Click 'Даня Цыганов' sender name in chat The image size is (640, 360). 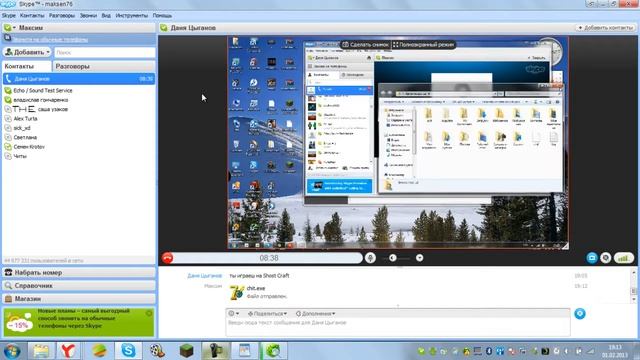coord(204,276)
